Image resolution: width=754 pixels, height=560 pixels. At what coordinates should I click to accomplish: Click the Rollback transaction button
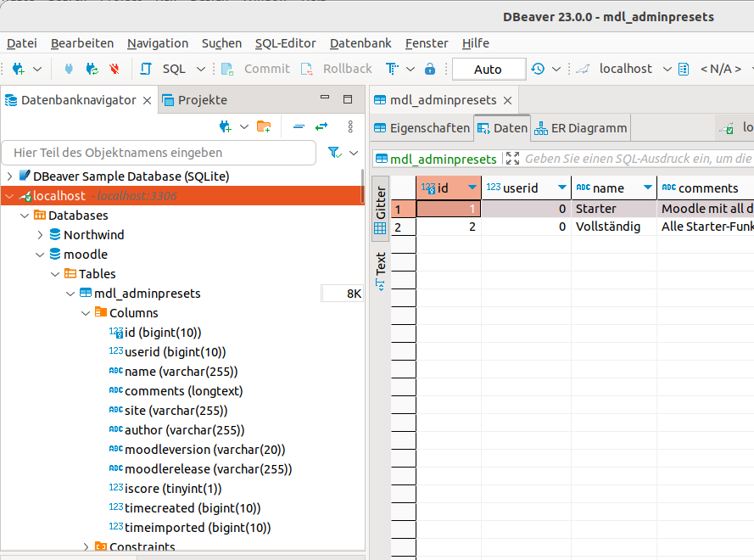336,69
